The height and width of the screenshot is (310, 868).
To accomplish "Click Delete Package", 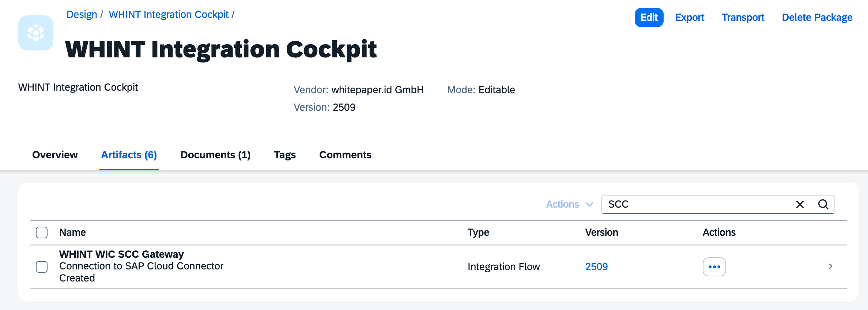I will 817,18.
